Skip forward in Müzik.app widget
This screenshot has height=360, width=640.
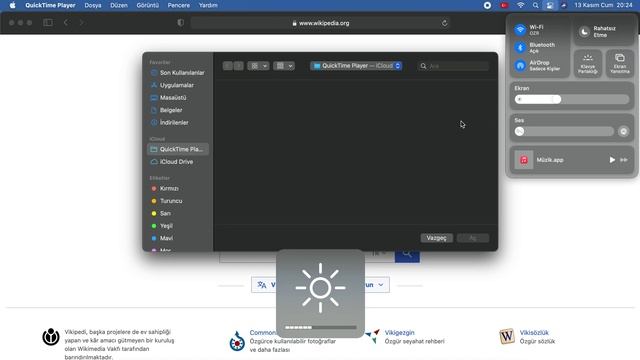point(624,160)
